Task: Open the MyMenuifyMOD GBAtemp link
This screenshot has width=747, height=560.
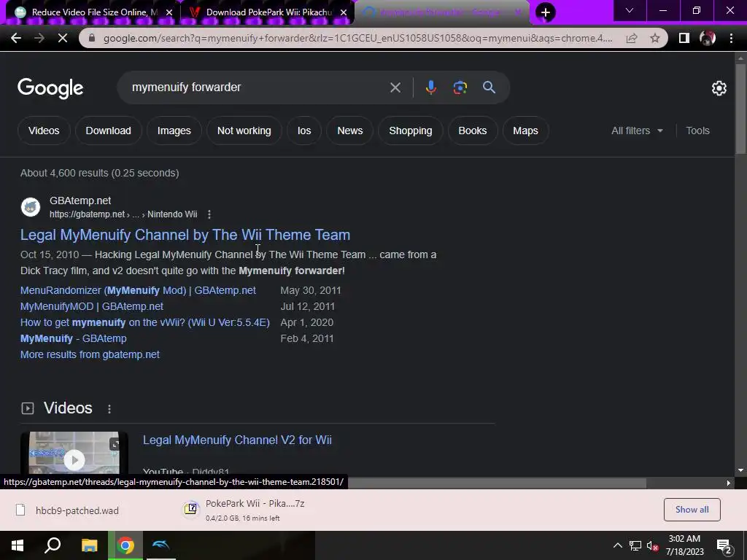Action: tap(91, 307)
